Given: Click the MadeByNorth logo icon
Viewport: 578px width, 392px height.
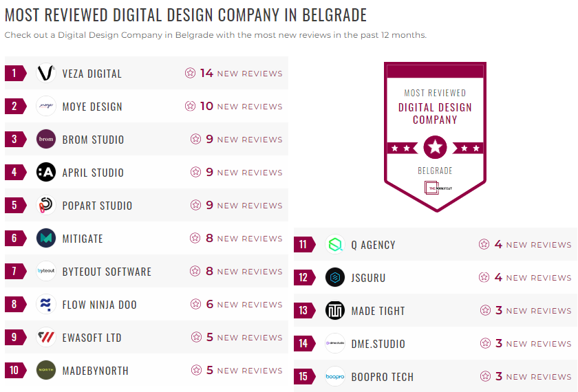Looking at the screenshot, I should pyautogui.click(x=46, y=371).
